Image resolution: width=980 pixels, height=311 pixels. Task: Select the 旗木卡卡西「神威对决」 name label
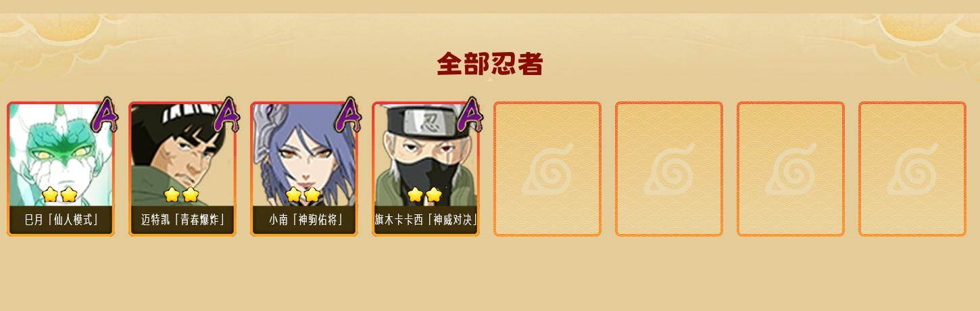pos(426,220)
